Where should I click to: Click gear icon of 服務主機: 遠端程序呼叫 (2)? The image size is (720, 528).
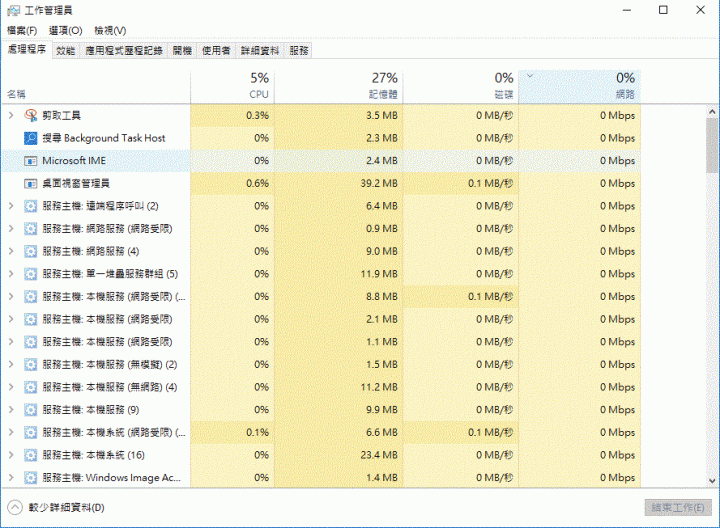(x=30, y=206)
